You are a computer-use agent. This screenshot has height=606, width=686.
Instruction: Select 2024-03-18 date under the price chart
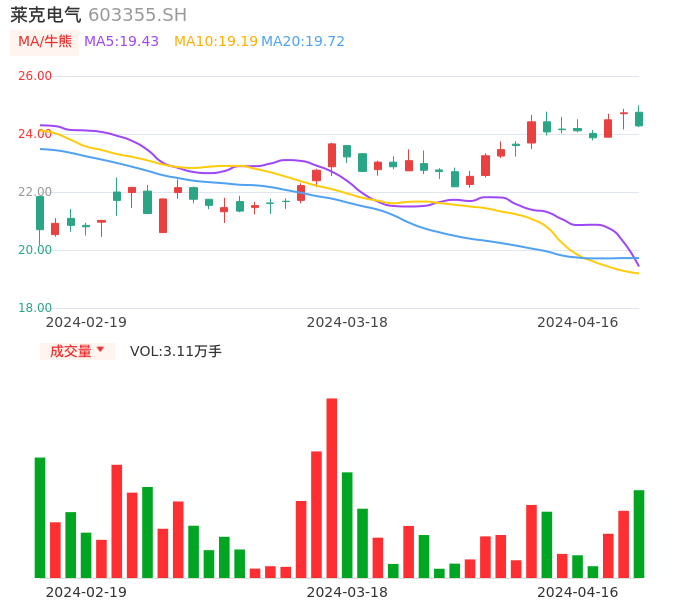347,322
